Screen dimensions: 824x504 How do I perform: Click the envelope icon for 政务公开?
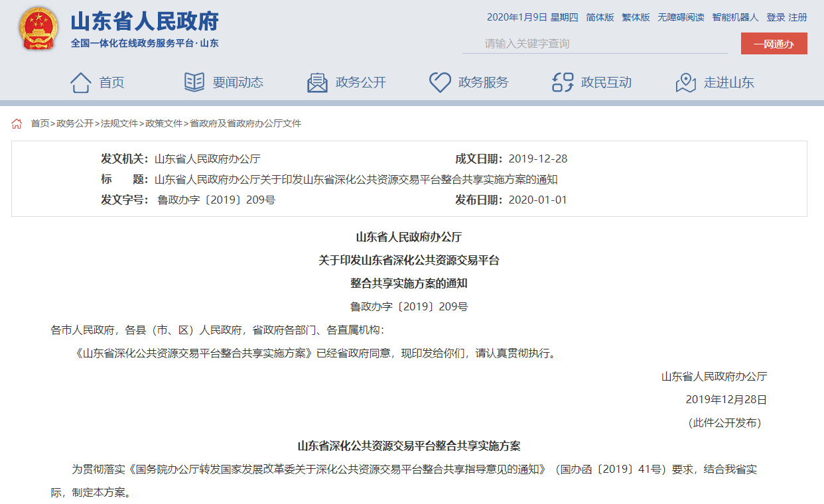coord(317,83)
